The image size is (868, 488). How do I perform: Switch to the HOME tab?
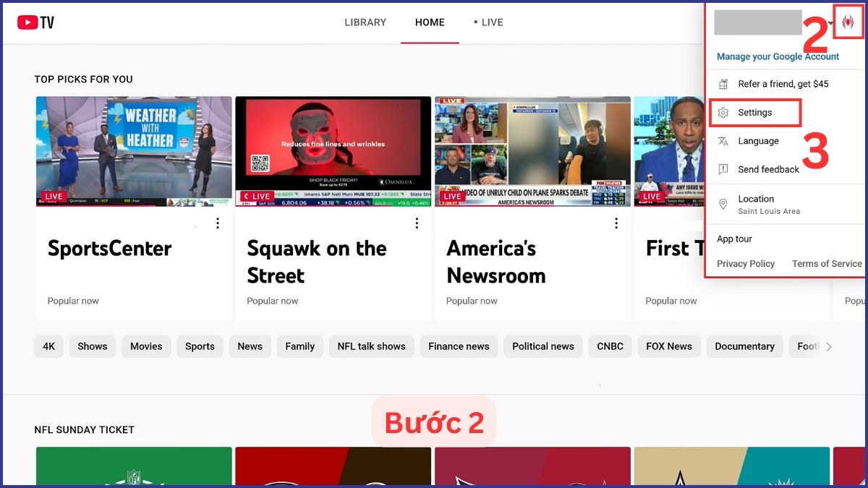(x=430, y=22)
